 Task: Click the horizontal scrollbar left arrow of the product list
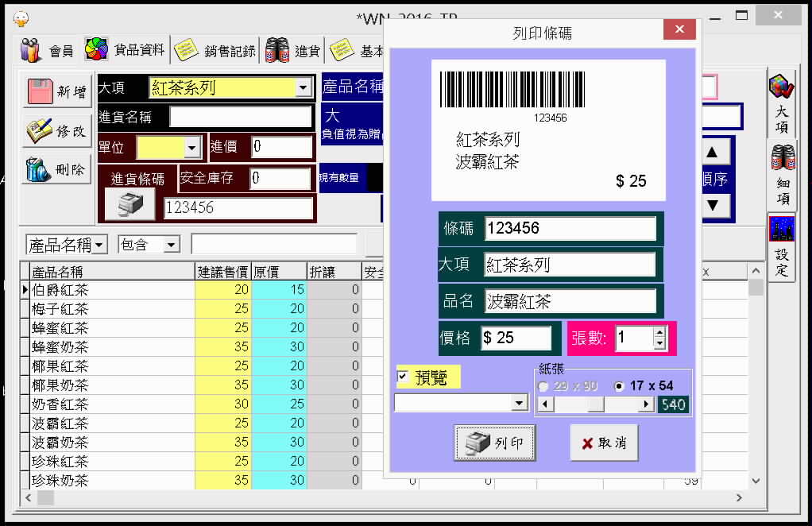coord(29,497)
